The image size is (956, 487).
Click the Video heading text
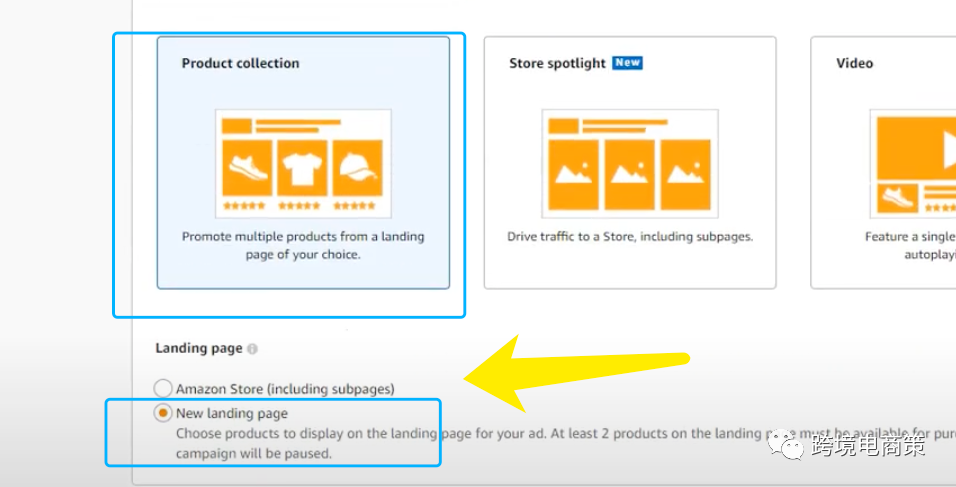854,63
